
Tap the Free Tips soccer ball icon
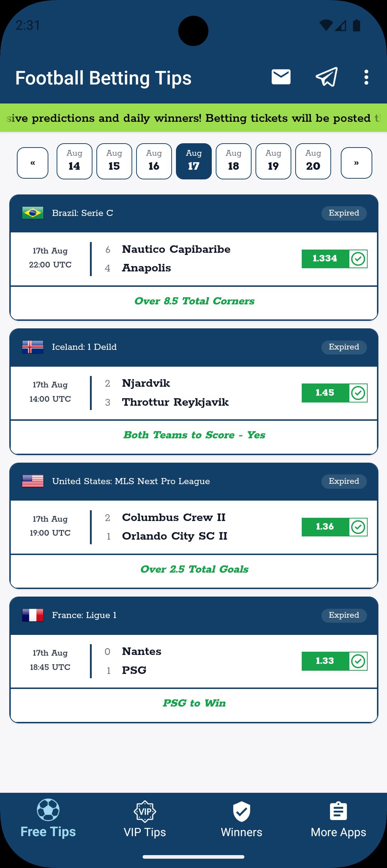[x=48, y=810]
